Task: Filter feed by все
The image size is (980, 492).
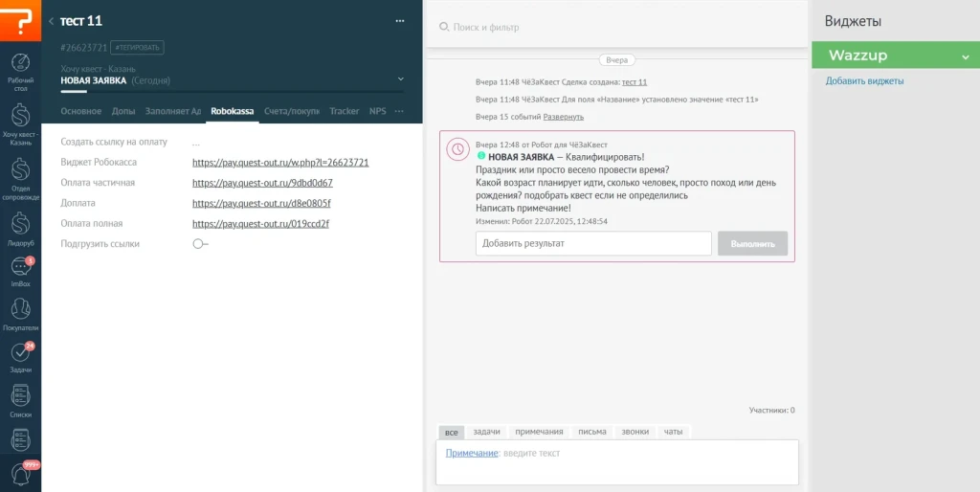Action: tap(452, 432)
